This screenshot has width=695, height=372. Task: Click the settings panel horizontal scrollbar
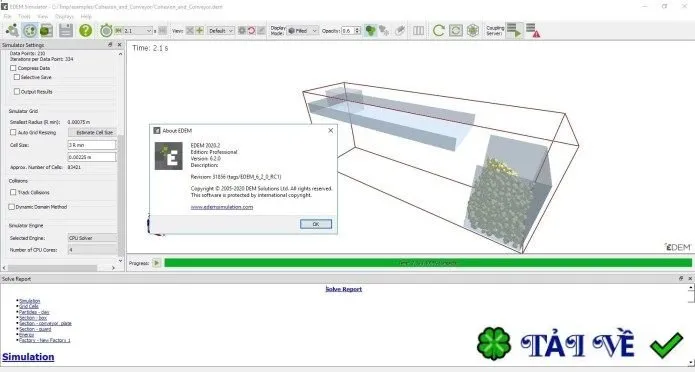coord(52,268)
